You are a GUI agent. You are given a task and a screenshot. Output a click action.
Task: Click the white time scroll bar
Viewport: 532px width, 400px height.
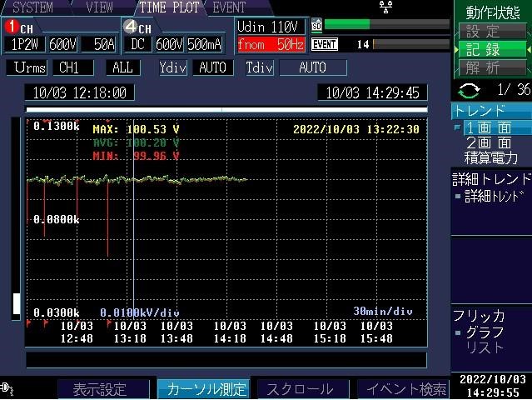[x=226, y=110]
